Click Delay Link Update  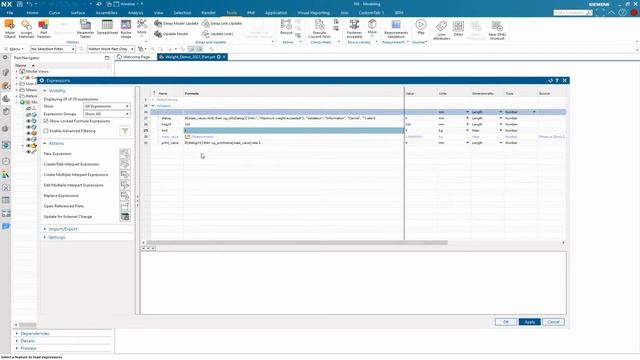click(222, 24)
